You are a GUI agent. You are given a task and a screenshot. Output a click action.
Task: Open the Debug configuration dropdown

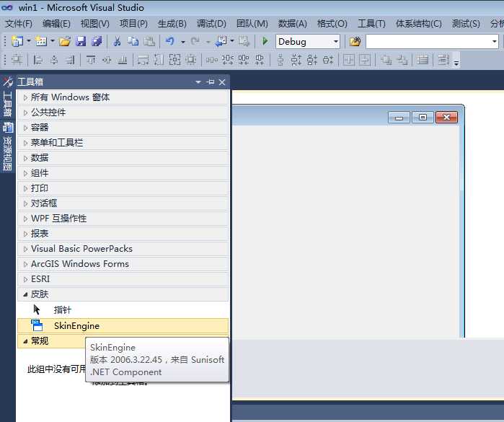(x=336, y=42)
